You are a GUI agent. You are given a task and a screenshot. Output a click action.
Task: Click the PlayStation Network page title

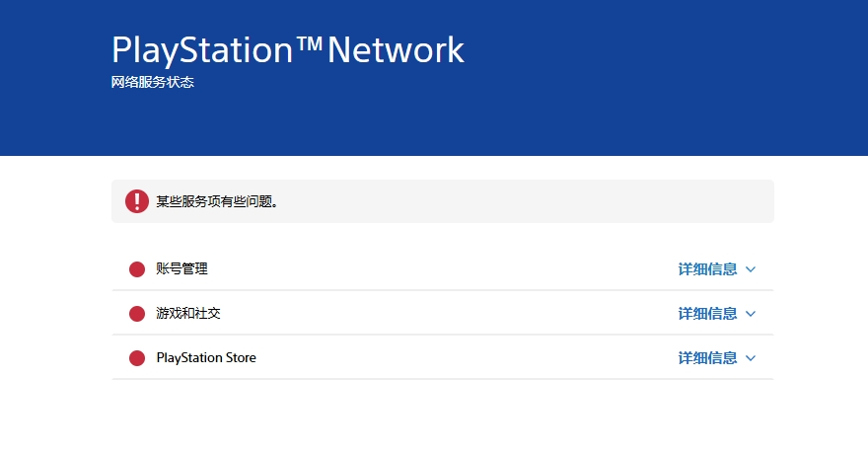coord(287,49)
